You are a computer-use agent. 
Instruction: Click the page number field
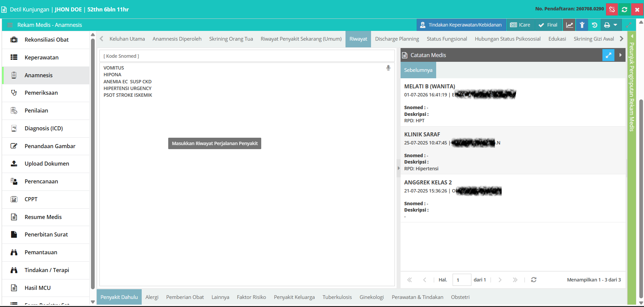click(x=462, y=280)
